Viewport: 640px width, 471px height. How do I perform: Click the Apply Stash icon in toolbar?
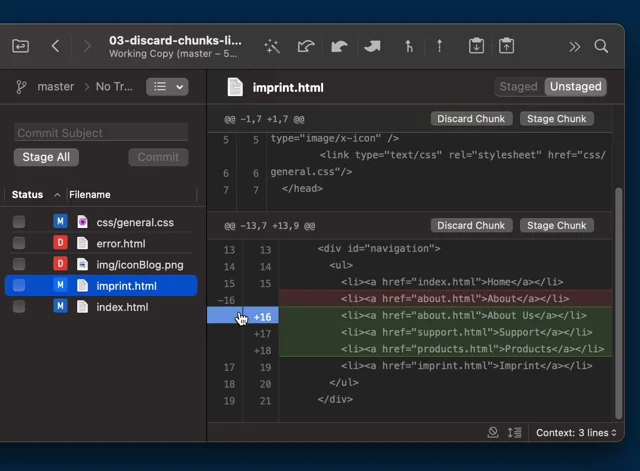(x=507, y=46)
